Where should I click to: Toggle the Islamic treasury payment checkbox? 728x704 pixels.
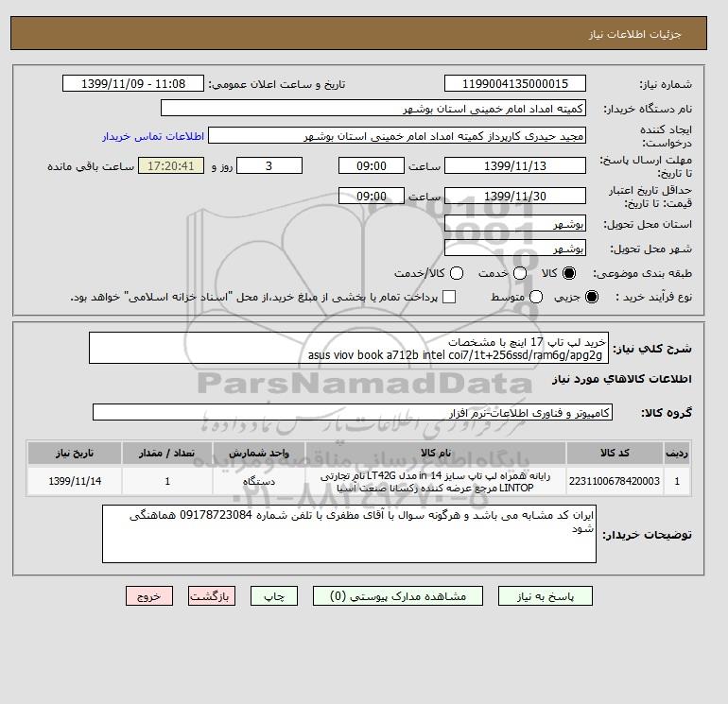click(449, 297)
